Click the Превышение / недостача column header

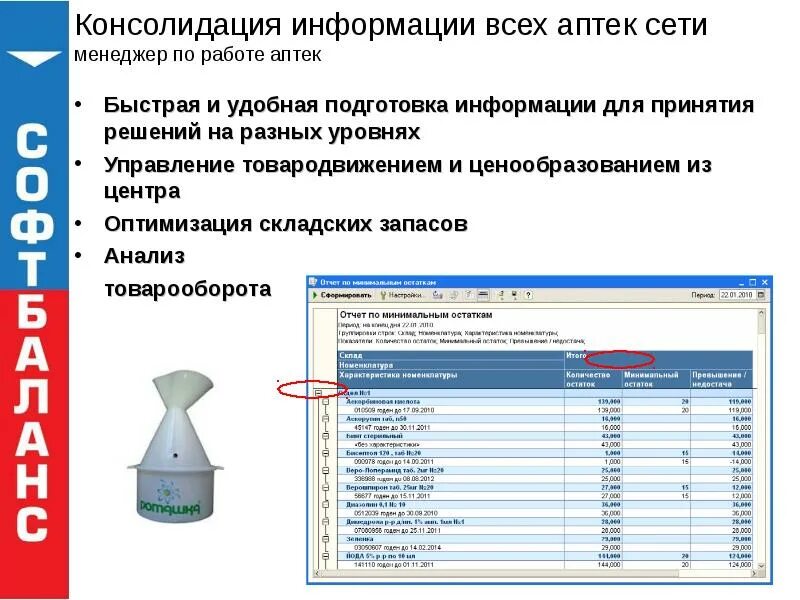[x=721, y=379]
